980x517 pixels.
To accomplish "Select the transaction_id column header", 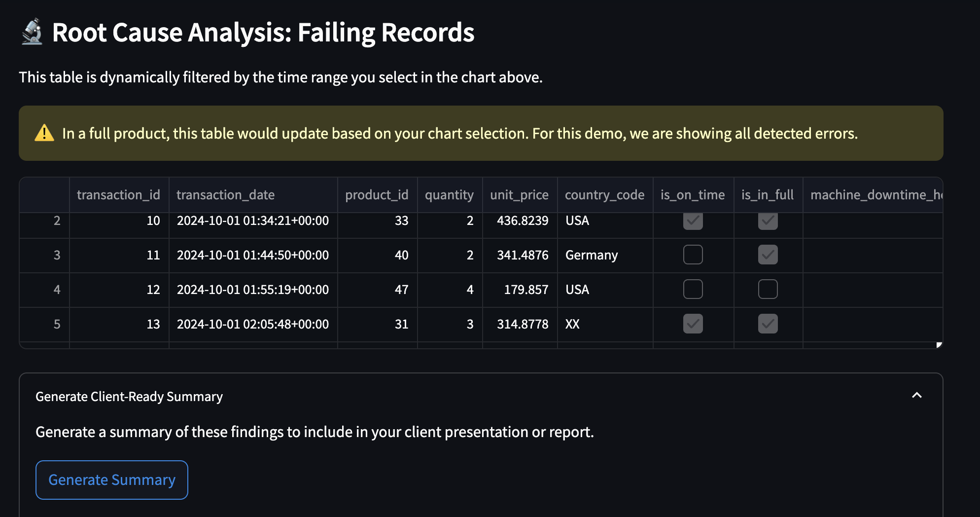I will (118, 194).
